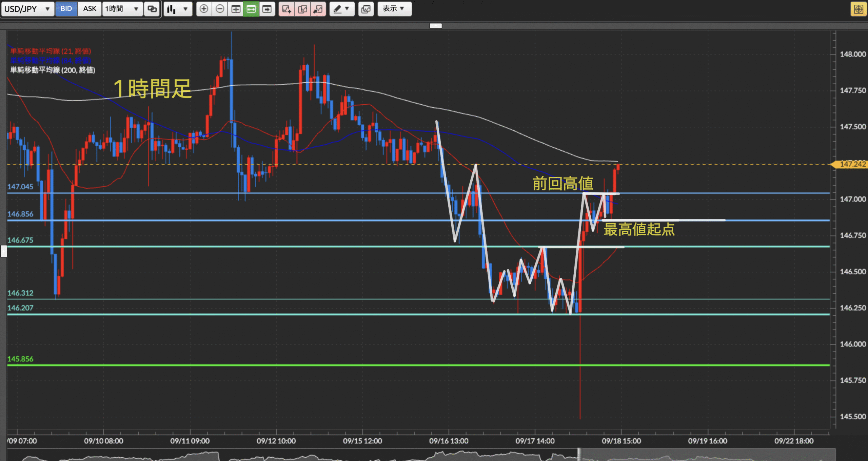The height and width of the screenshot is (461, 868).
Task: Click the current price tag 147.242
Action: (x=850, y=164)
